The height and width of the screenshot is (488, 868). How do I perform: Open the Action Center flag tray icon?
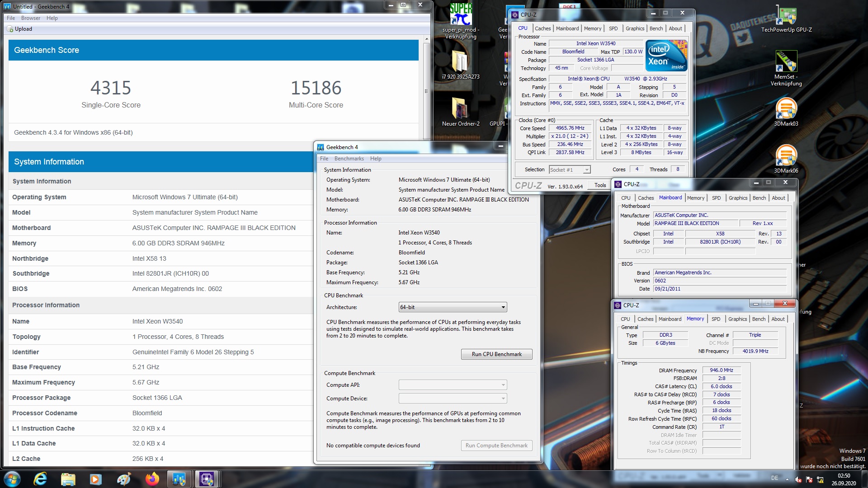coord(809,479)
